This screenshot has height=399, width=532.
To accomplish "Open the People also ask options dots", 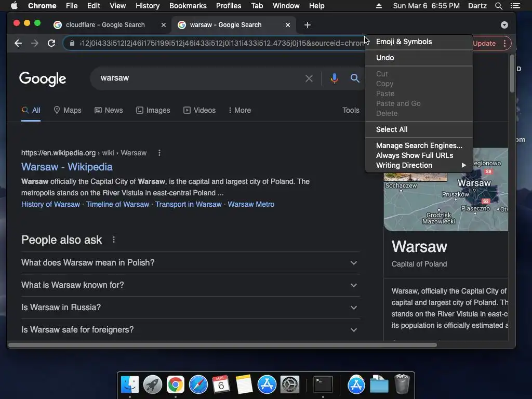I will click(114, 240).
